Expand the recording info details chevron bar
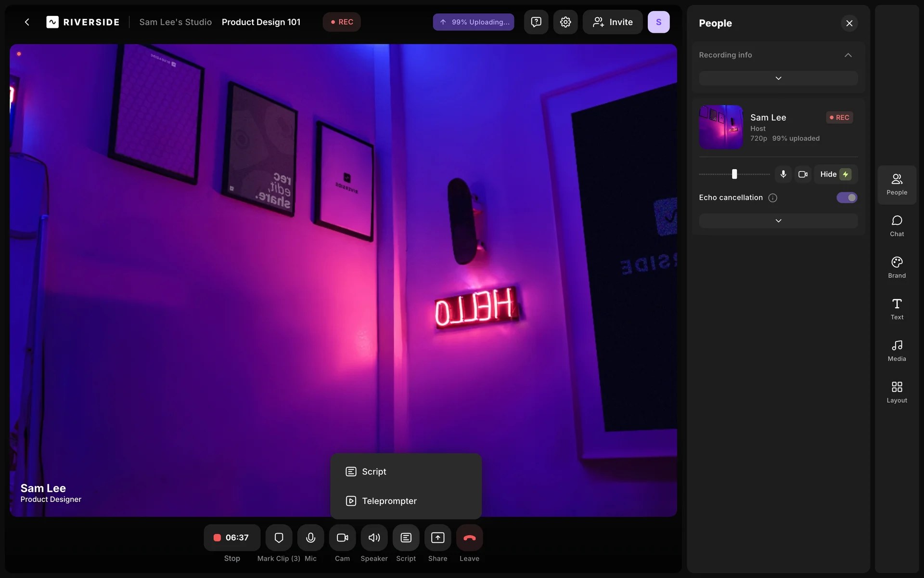This screenshot has height=578, width=924. 778,78
